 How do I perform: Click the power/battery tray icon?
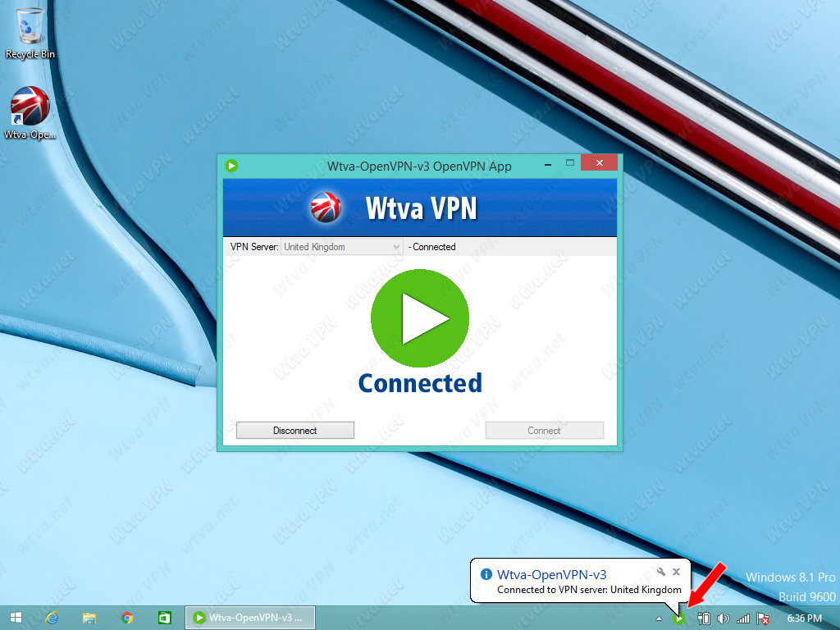703,619
